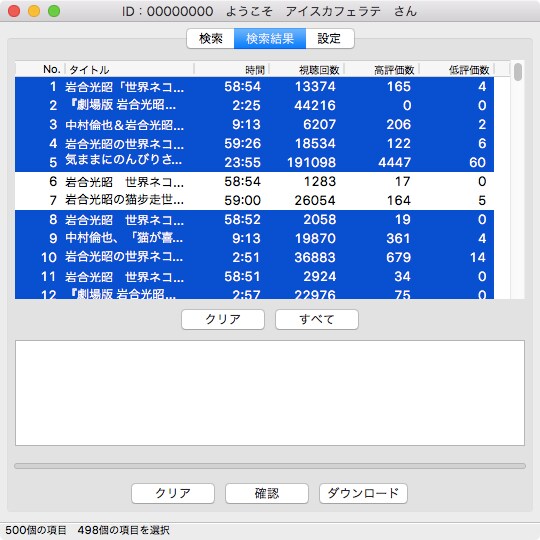The width and height of the screenshot is (540, 540).
Task: Select the 検索結果 tab
Action: (x=270, y=38)
